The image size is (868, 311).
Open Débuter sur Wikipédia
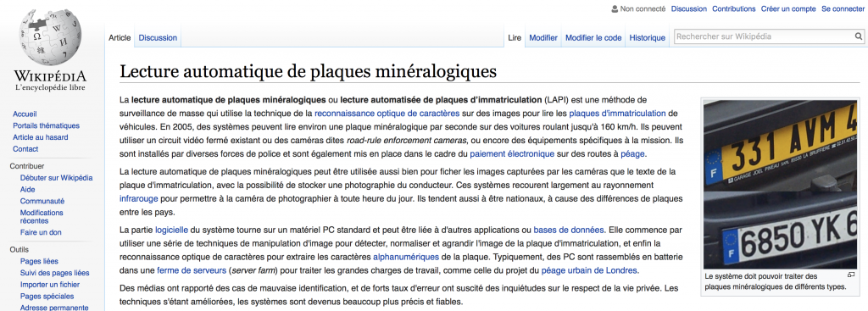coord(57,178)
